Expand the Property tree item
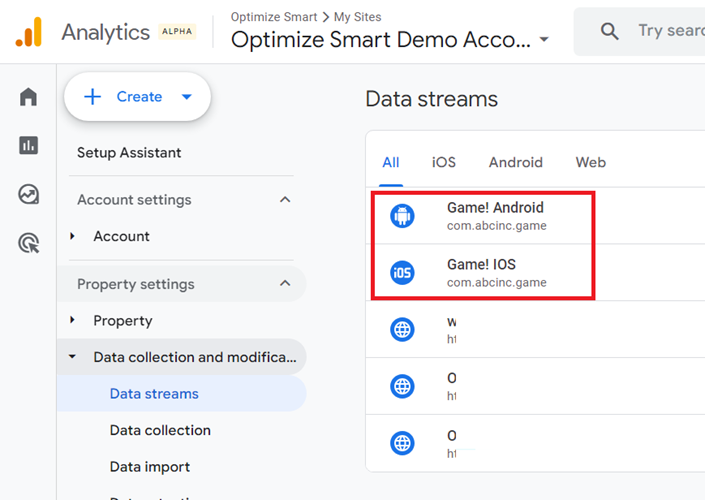 (72, 320)
